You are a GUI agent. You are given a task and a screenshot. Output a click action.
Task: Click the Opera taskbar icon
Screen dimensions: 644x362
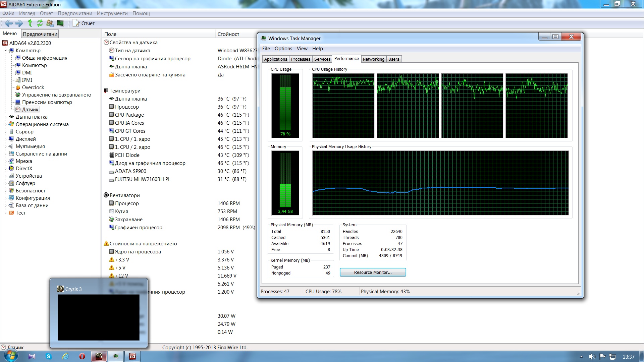click(x=82, y=356)
